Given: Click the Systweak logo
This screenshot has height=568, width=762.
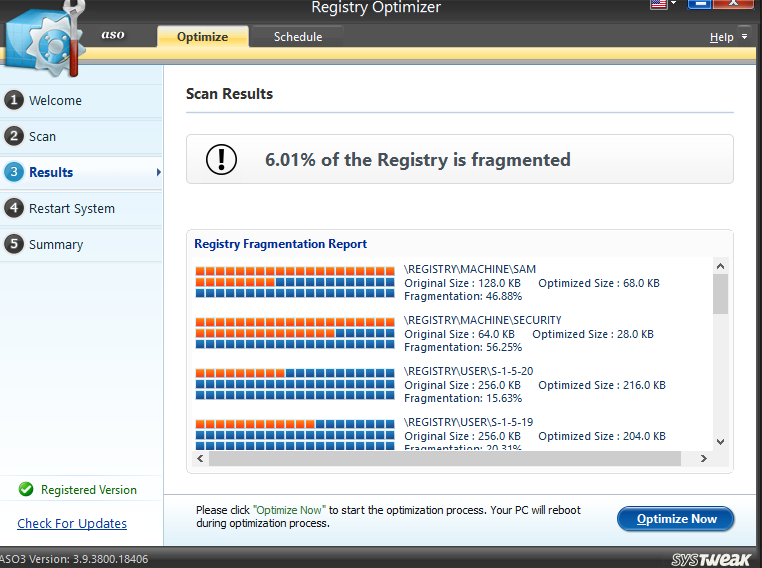Looking at the screenshot, I should [711, 559].
